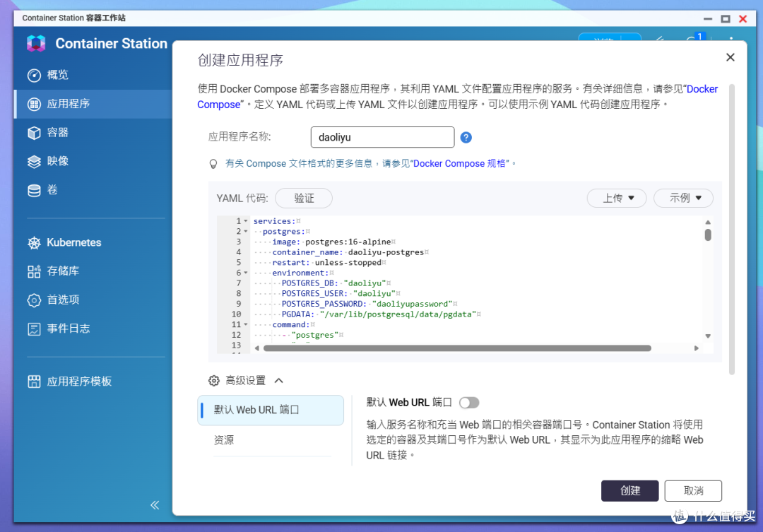Click the 存储库 repository icon
This screenshot has height=532, width=763.
pos(34,271)
